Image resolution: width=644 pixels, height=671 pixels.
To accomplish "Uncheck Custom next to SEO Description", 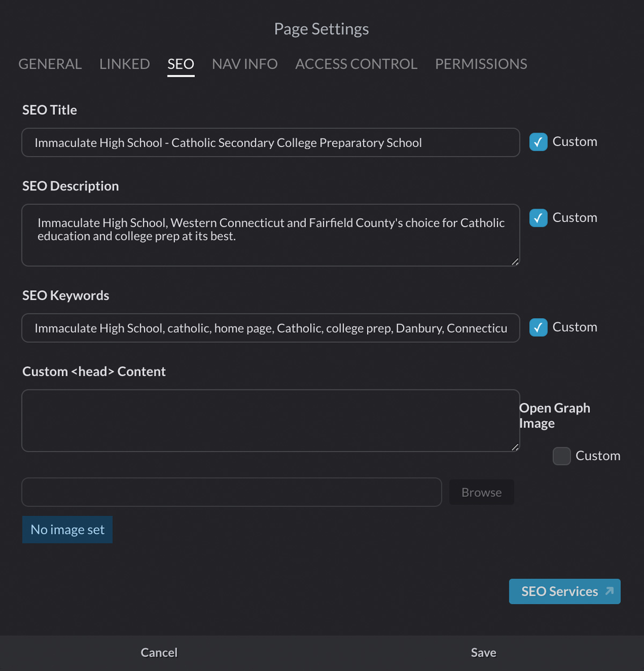I will pos(538,218).
